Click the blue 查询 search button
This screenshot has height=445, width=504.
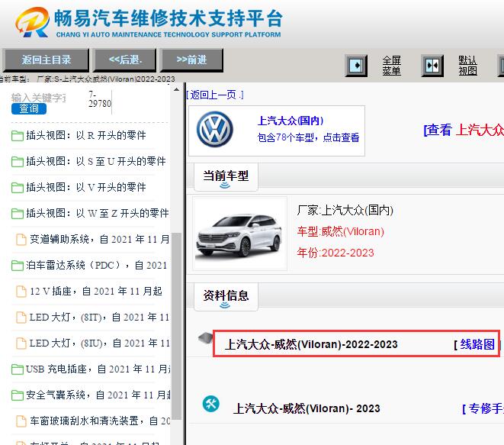29,108
